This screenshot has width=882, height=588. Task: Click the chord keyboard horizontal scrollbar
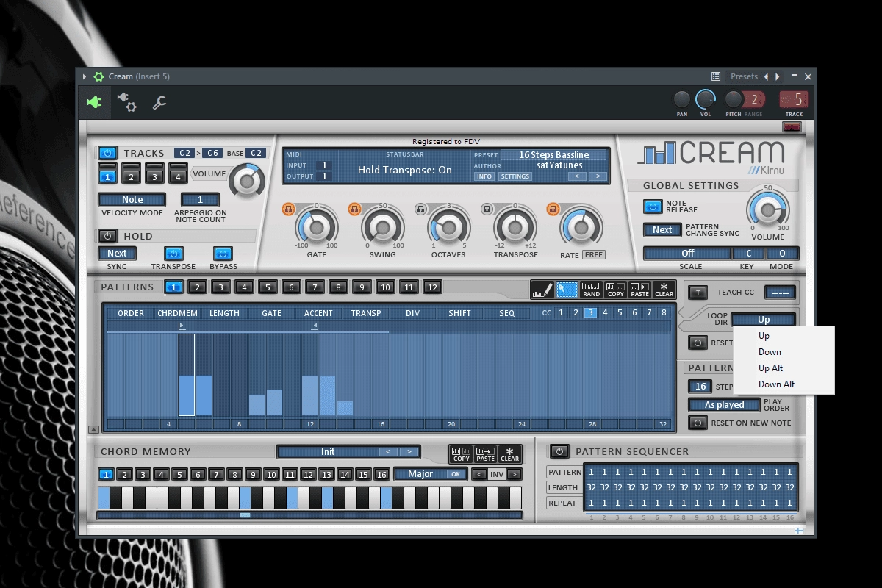click(x=309, y=515)
